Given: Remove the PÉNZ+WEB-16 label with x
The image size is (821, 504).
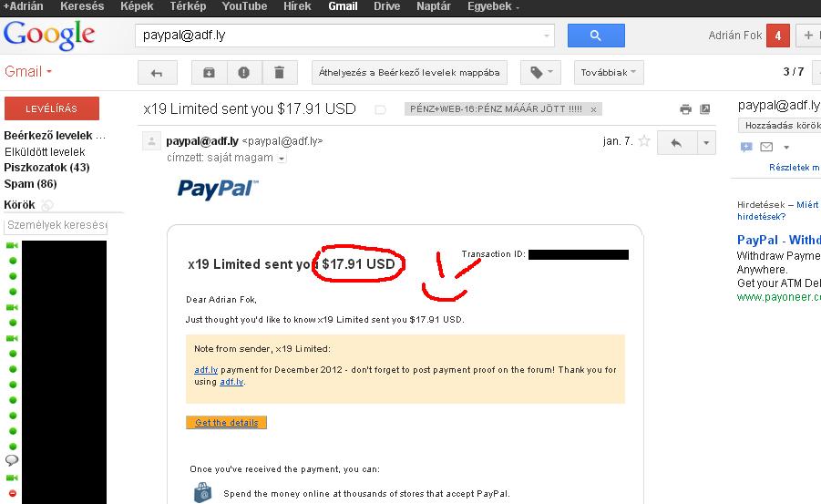Looking at the screenshot, I should click(593, 109).
